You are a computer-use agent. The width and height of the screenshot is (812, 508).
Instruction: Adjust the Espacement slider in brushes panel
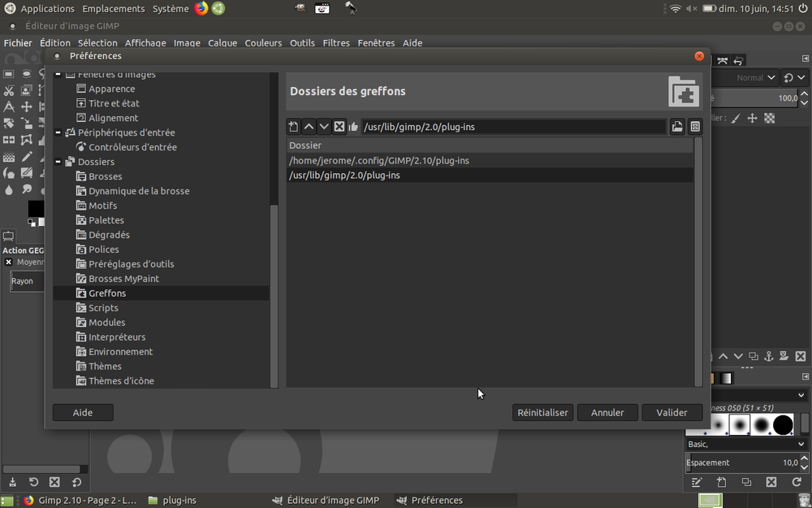(x=743, y=462)
